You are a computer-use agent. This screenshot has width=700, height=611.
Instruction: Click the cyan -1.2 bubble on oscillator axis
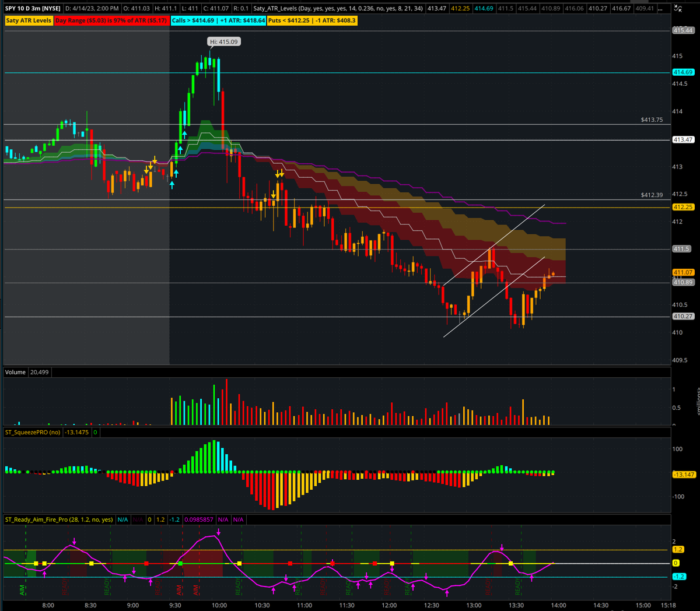tap(679, 577)
